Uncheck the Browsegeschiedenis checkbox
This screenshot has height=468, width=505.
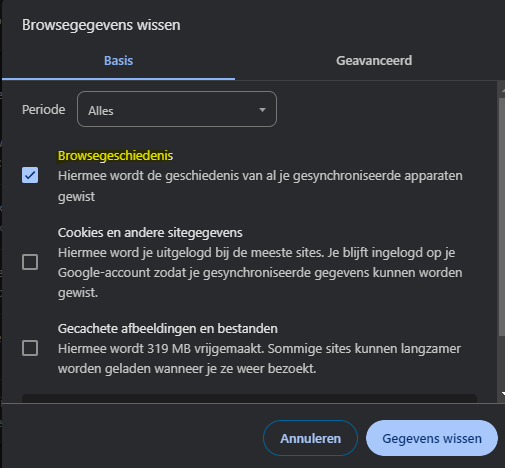coord(30,175)
